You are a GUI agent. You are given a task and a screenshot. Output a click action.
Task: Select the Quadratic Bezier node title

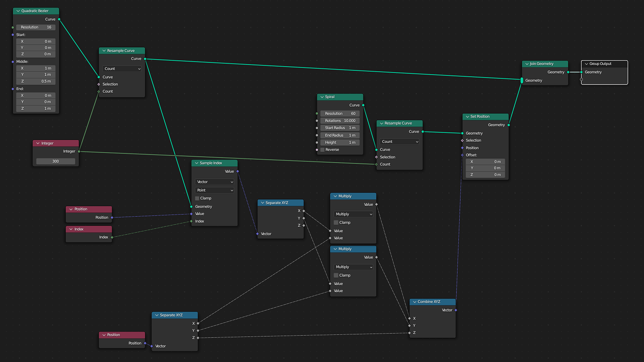point(35,11)
